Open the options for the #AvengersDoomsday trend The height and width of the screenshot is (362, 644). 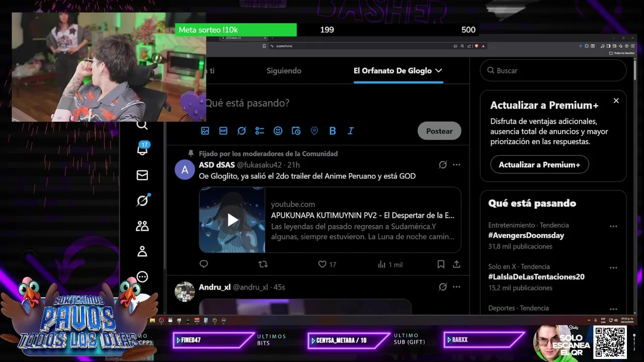[613, 226]
